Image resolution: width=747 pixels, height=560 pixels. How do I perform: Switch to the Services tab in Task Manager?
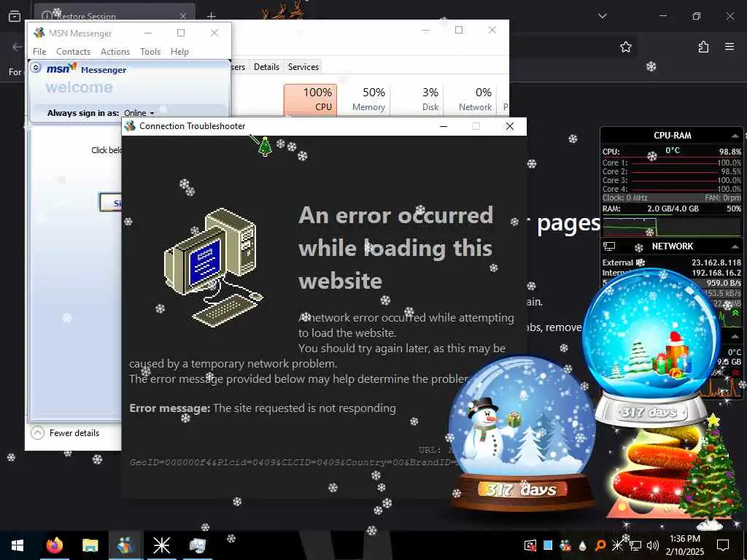(x=303, y=66)
